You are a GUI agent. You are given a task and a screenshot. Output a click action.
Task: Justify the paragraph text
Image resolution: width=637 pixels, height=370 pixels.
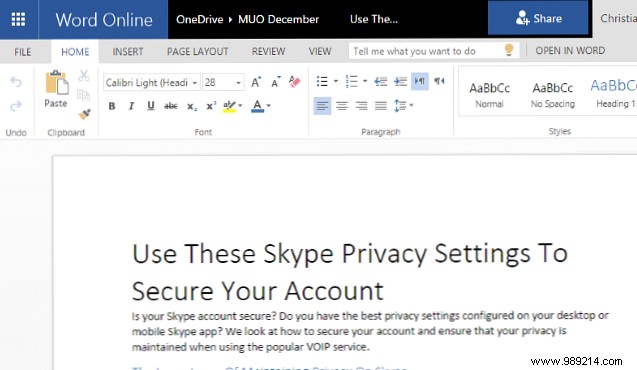point(381,106)
